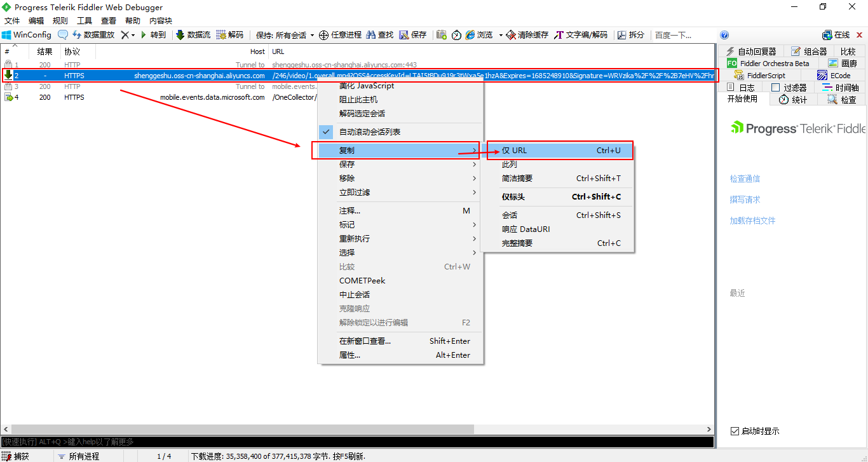The image size is (868, 462).
Task: Click the 解码 decode toolbar button
Action: pyautogui.click(x=230, y=35)
